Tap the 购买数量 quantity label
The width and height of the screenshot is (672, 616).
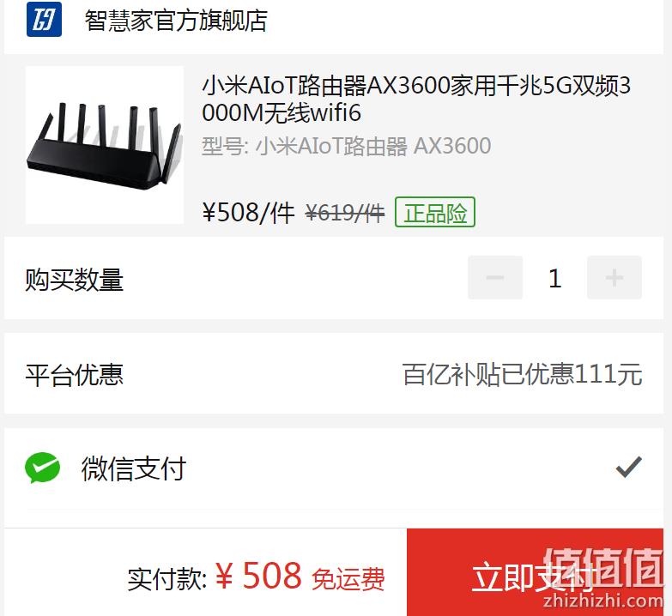coord(74,280)
